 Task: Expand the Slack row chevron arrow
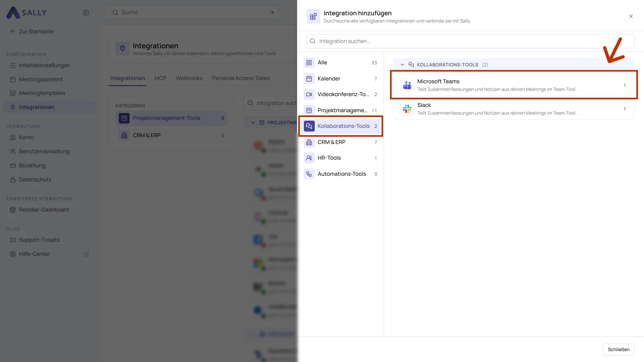point(625,109)
